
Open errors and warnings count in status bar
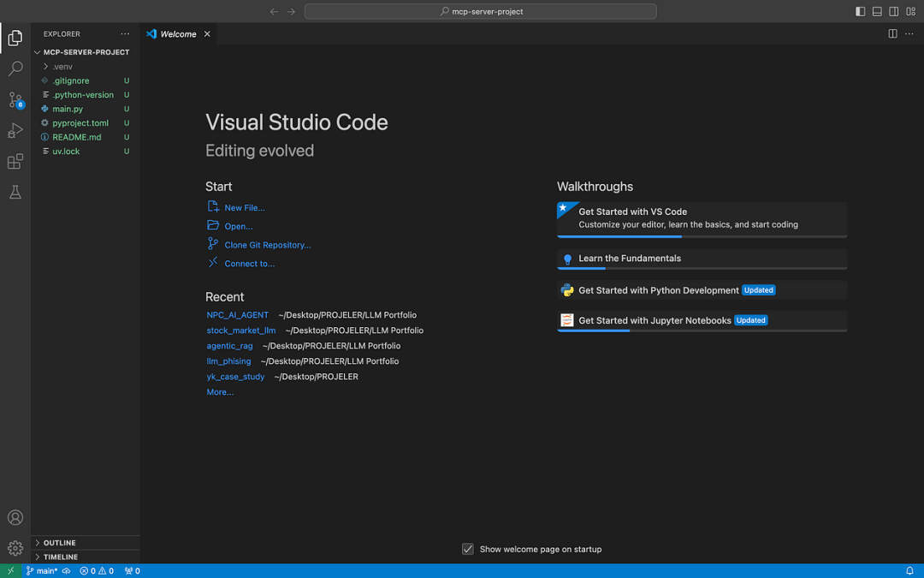click(x=97, y=571)
